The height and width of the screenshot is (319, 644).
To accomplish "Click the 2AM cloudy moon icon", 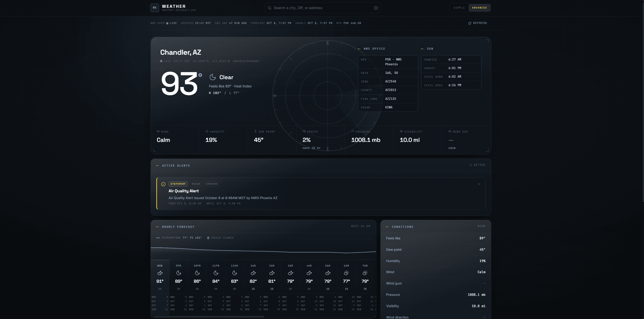I will 272,273.
